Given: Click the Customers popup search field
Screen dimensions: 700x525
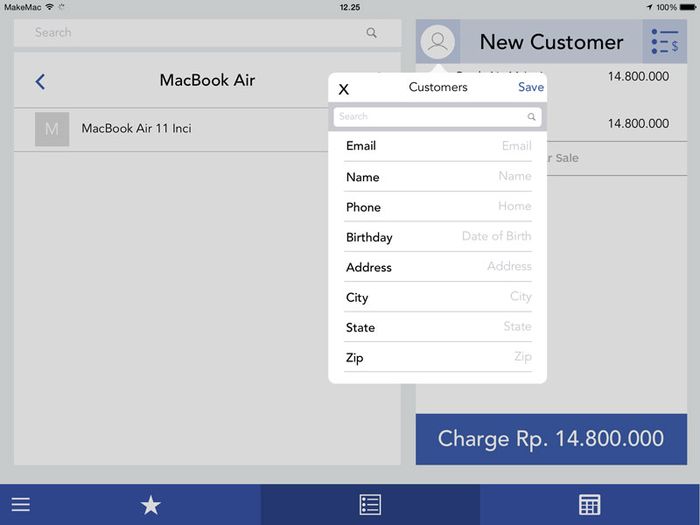Looking at the screenshot, I should point(437,117).
